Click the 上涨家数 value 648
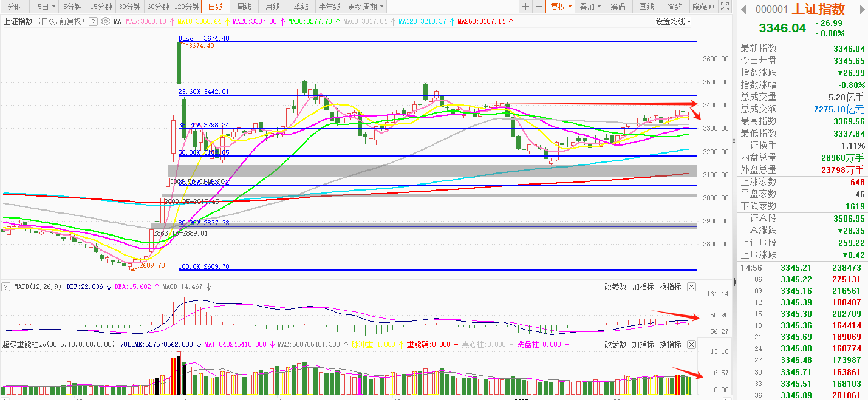 pyautogui.click(x=857, y=182)
